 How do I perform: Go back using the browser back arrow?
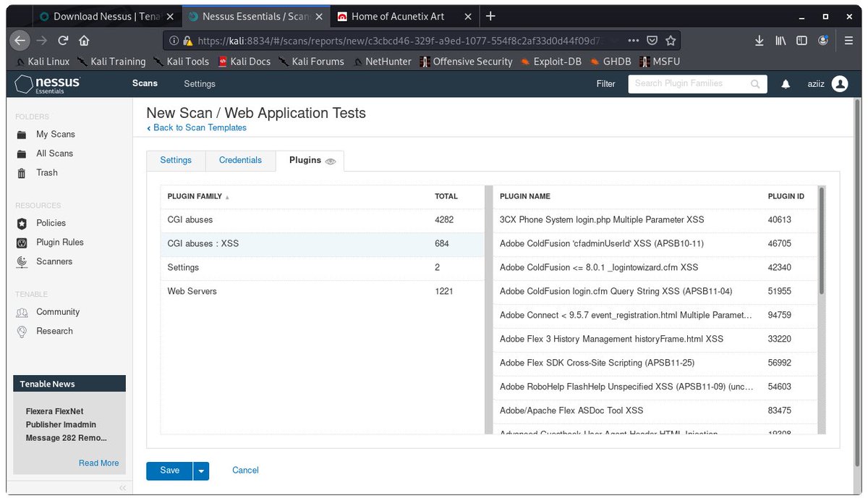(x=21, y=41)
